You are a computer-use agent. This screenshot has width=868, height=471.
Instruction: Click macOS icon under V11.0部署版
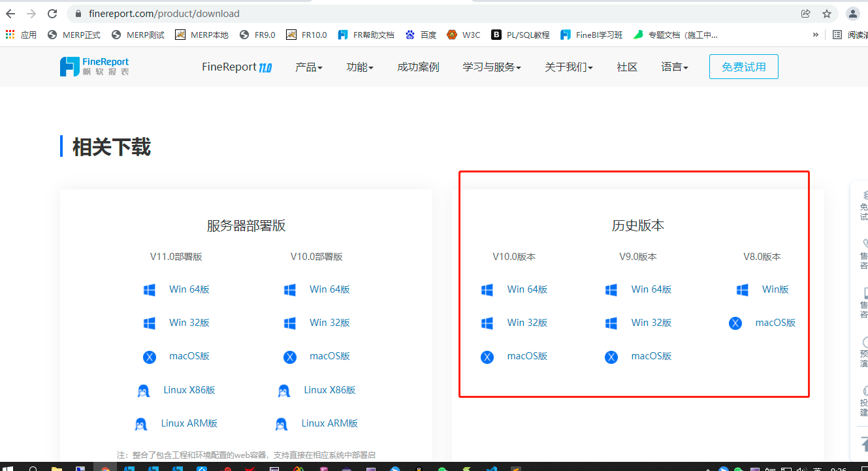tap(150, 357)
